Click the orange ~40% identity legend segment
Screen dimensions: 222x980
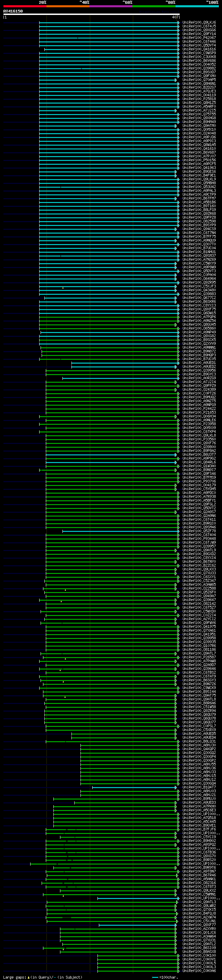tap(68, 6)
